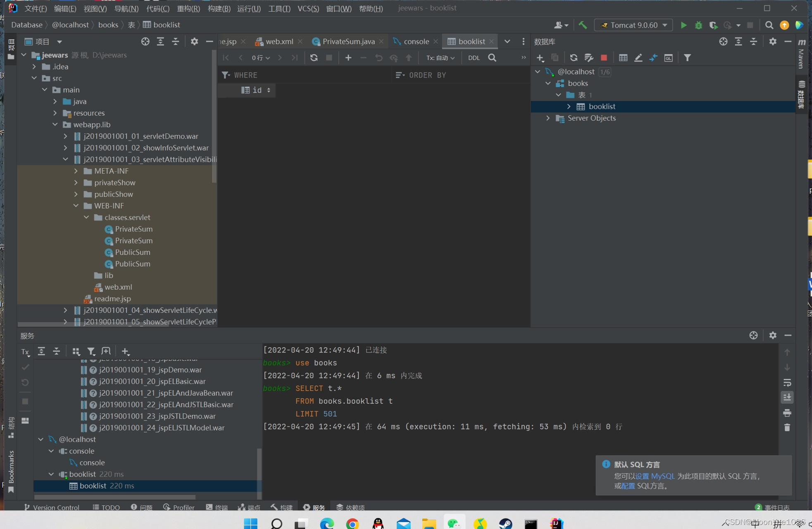The width and height of the screenshot is (812, 529).
Task: Open Version Control tool window
Action: (51, 507)
